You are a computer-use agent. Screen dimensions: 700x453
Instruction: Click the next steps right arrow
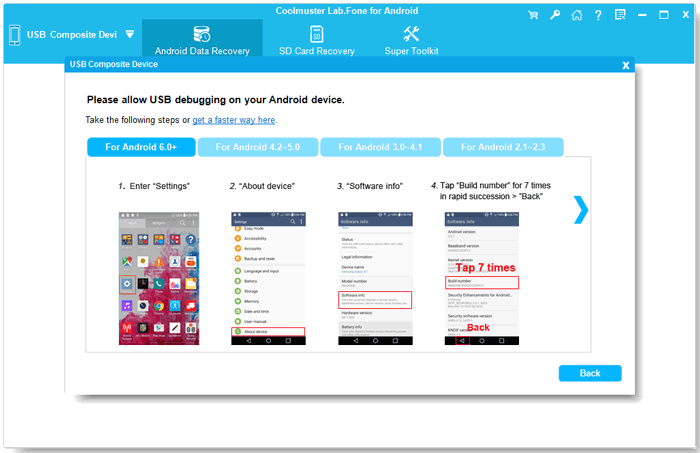coord(580,210)
